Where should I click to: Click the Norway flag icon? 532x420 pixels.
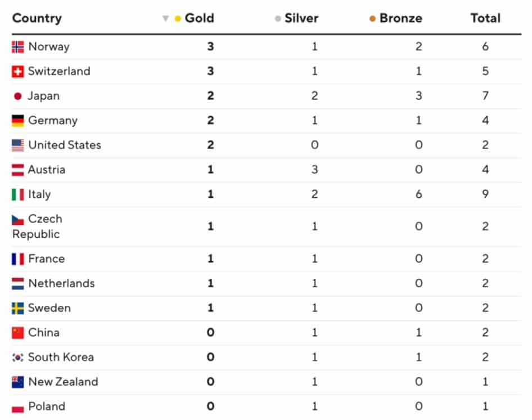pos(18,47)
